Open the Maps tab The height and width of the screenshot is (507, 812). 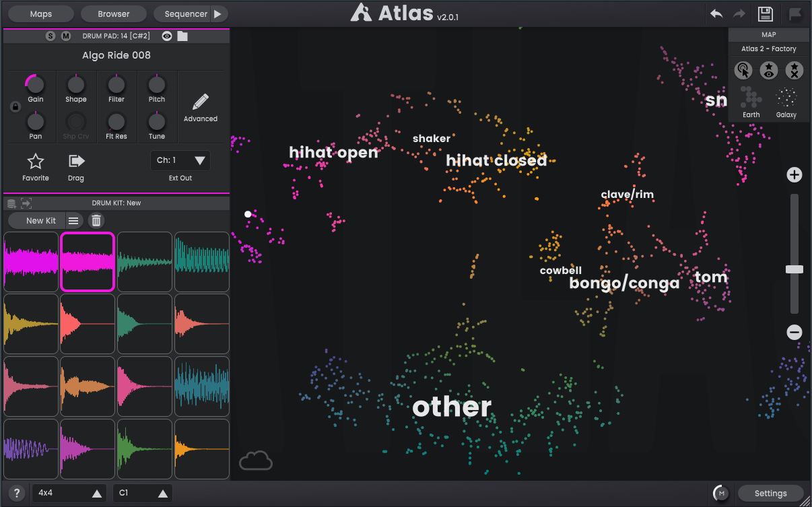click(x=41, y=13)
